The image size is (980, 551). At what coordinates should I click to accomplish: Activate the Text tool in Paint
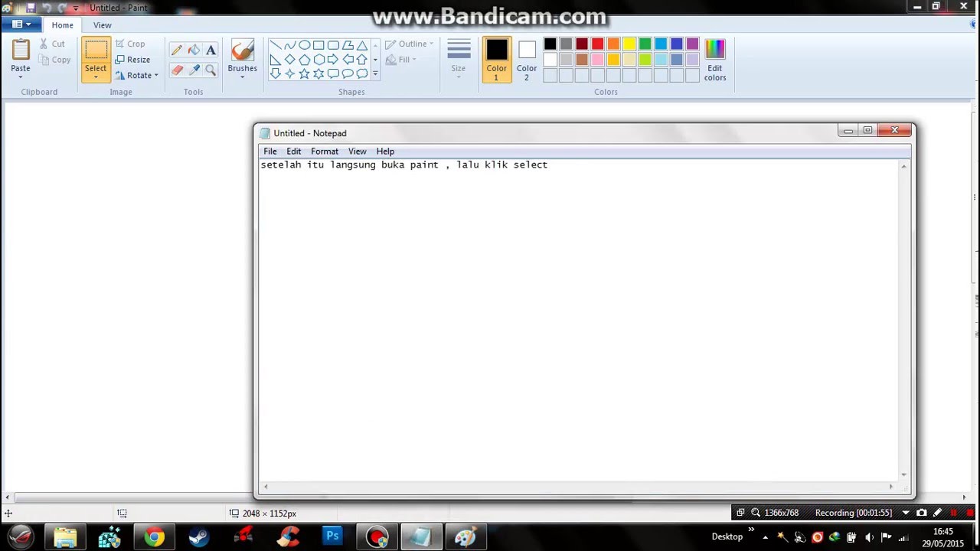(x=211, y=51)
